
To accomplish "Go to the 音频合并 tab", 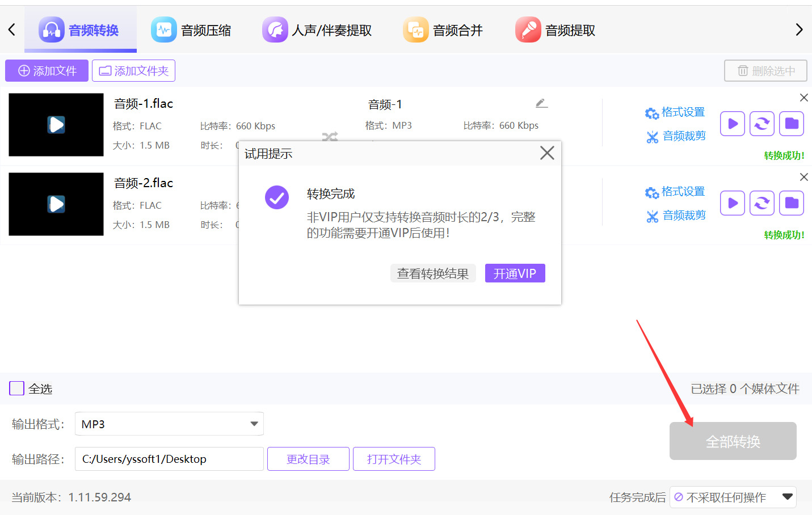I will click(x=443, y=30).
